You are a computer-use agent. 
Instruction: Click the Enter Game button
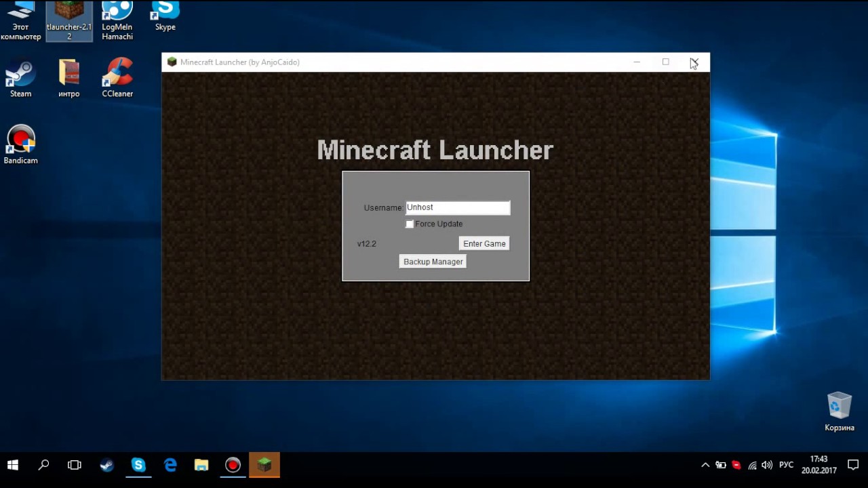coord(484,243)
